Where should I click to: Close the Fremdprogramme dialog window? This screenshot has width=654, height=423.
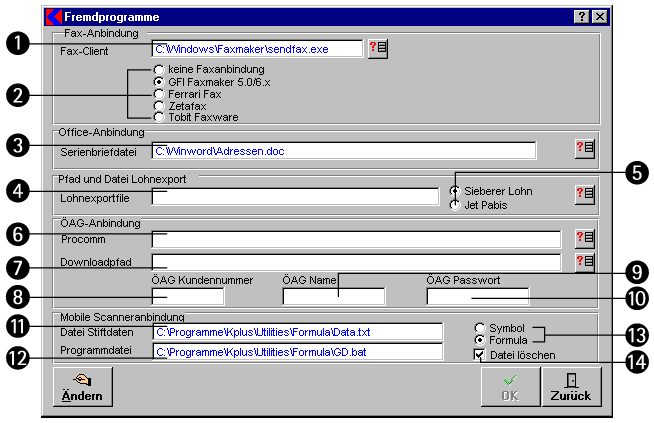coord(598,17)
